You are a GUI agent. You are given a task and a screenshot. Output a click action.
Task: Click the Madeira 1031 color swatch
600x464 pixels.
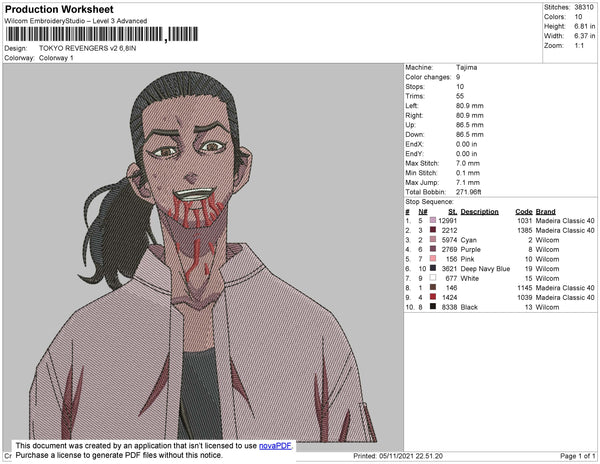click(x=433, y=220)
